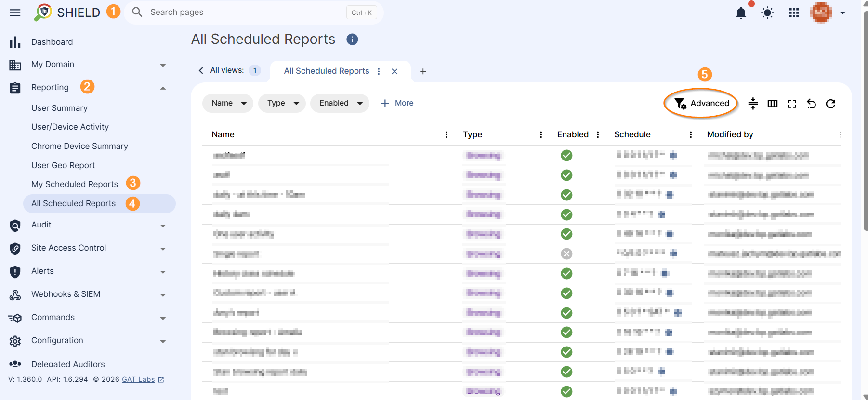The width and height of the screenshot is (868, 400).
Task: Click the Audit shield icon
Action: tap(15, 226)
